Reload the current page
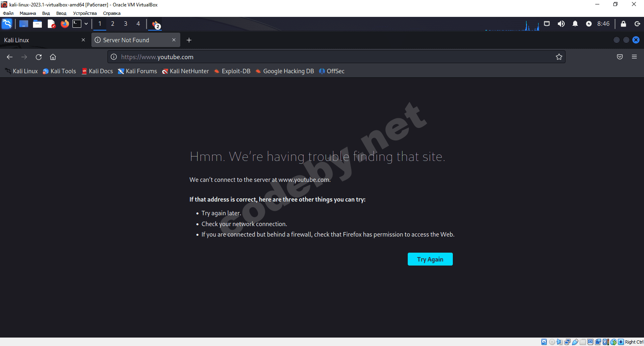This screenshot has width=644, height=346. tap(39, 57)
